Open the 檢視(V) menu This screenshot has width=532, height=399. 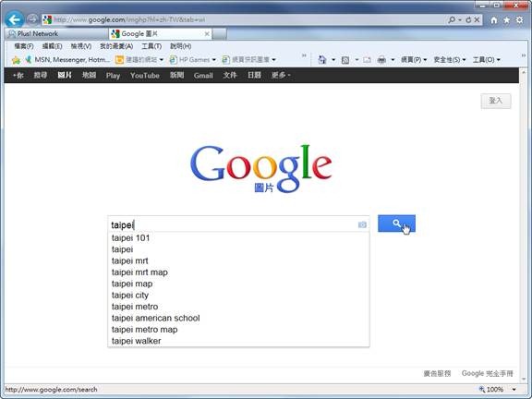(x=80, y=46)
